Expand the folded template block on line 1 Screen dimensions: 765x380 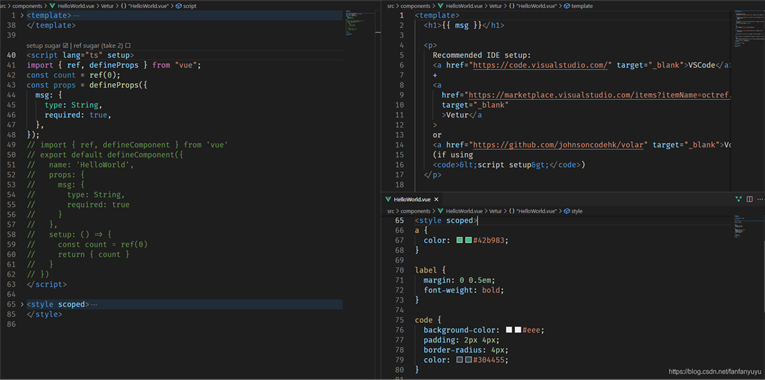click(x=22, y=16)
